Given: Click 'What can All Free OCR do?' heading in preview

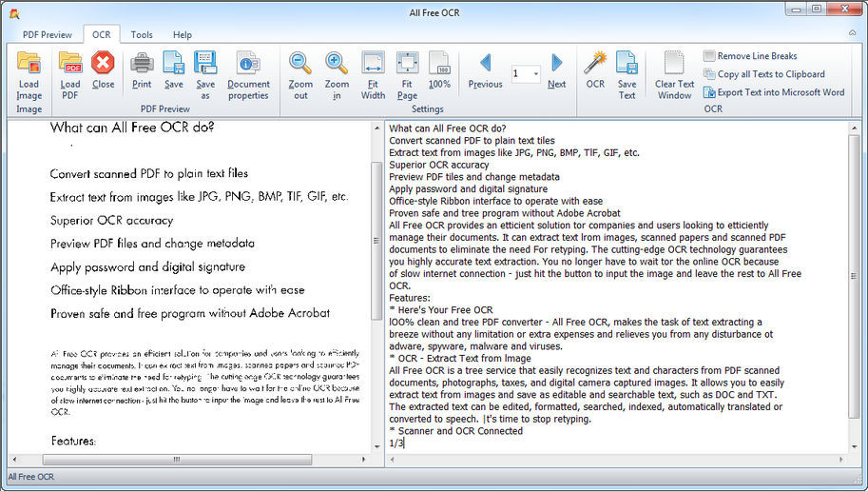Looking at the screenshot, I should pos(132,128).
